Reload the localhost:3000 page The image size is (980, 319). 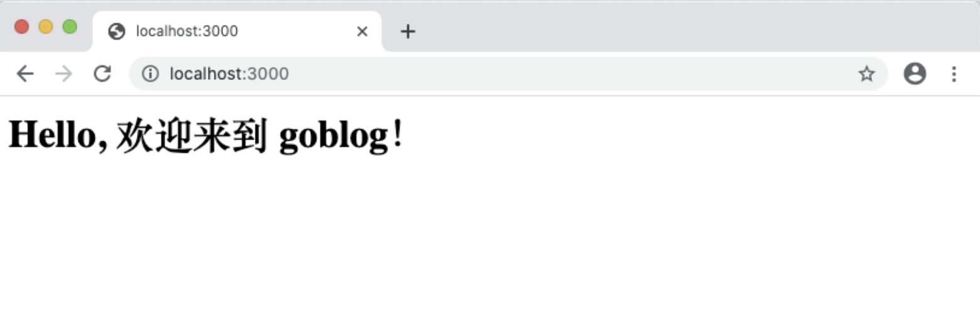[x=102, y=74]
